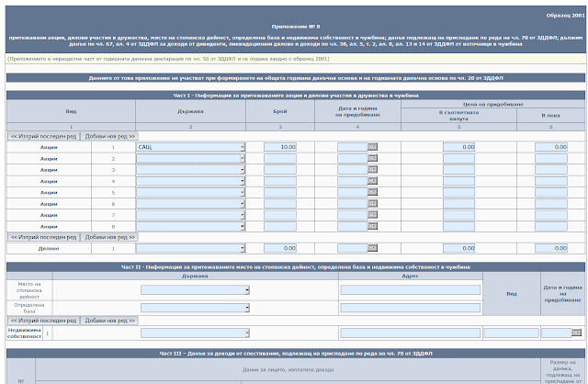Image resolution: width=588 pixels, height=384 pixels.
Task: Open country dropdown for Определена база
Action: click(195, 308)
